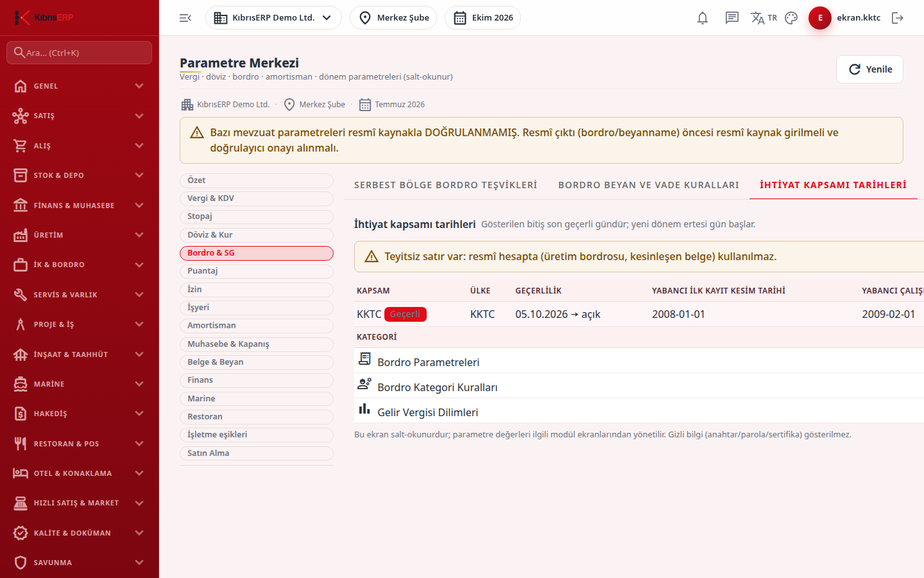The image size is (924, 578).
Task: Click the Alış shopping cart icon
Action: 21,146
